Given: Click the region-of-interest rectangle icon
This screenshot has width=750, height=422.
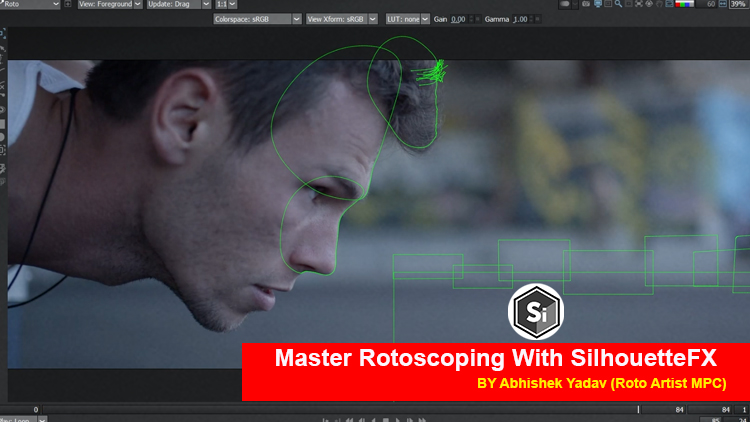Looking at the screenshot, I should 608,4.
